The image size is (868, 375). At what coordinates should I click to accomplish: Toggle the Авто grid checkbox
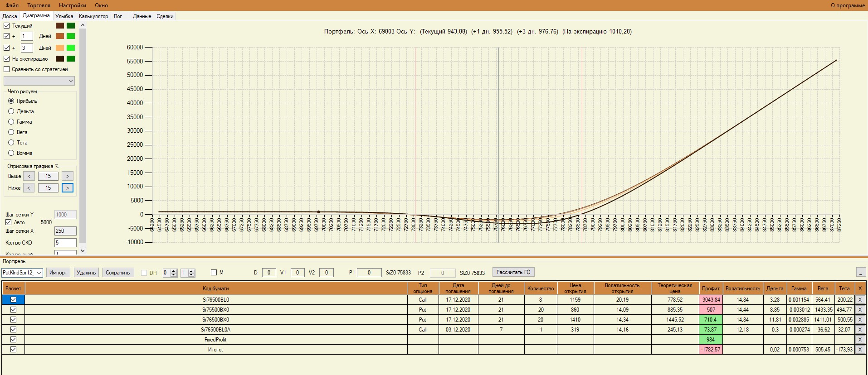pos(8,222)
